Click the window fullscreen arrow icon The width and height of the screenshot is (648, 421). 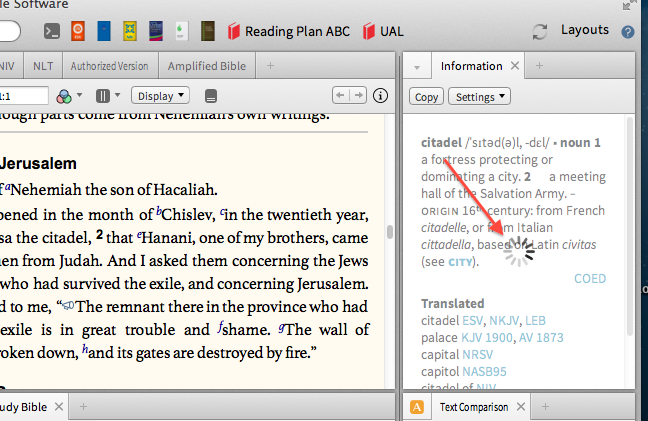pos(628,5)
